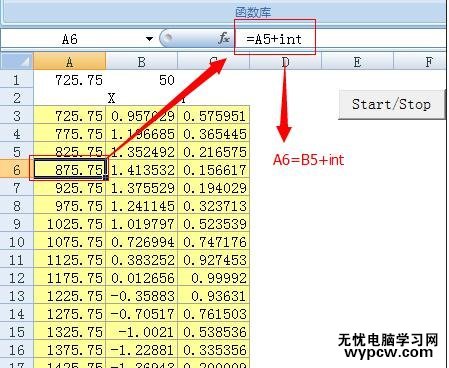Open the Name Box dropdown arrow
This screenshot has height=368, width=449.
[149, 39]
